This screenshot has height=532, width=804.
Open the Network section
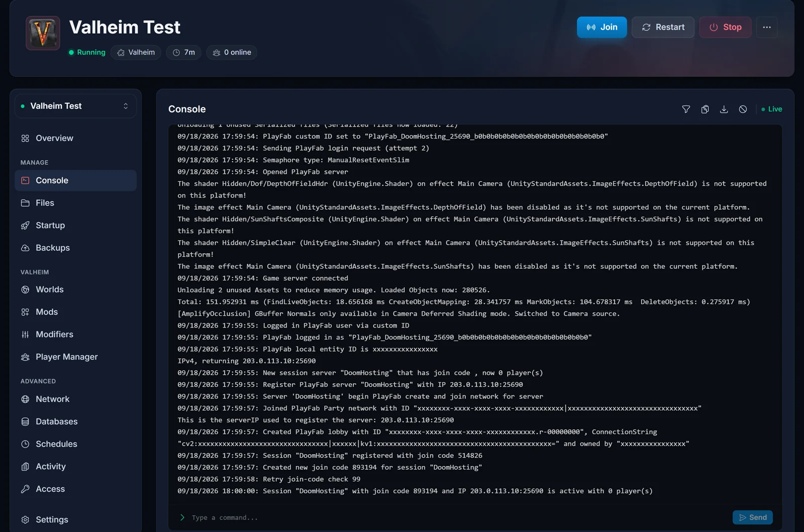pyautogui.click(x=75, y=399)
